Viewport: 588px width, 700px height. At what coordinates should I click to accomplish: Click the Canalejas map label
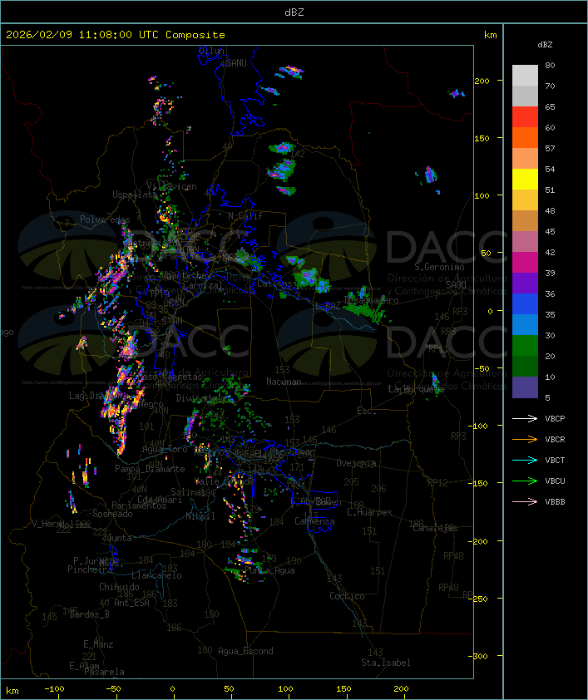pos(435,528)
